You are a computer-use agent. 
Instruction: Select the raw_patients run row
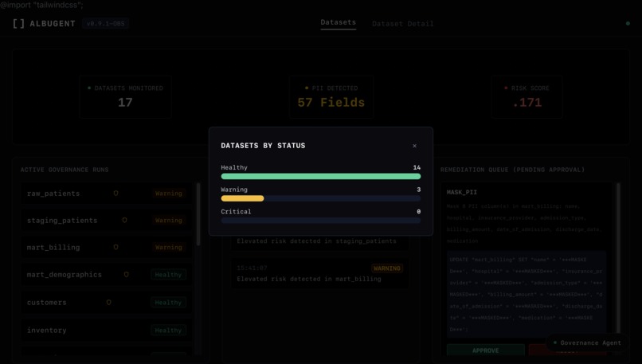(107, 194)
